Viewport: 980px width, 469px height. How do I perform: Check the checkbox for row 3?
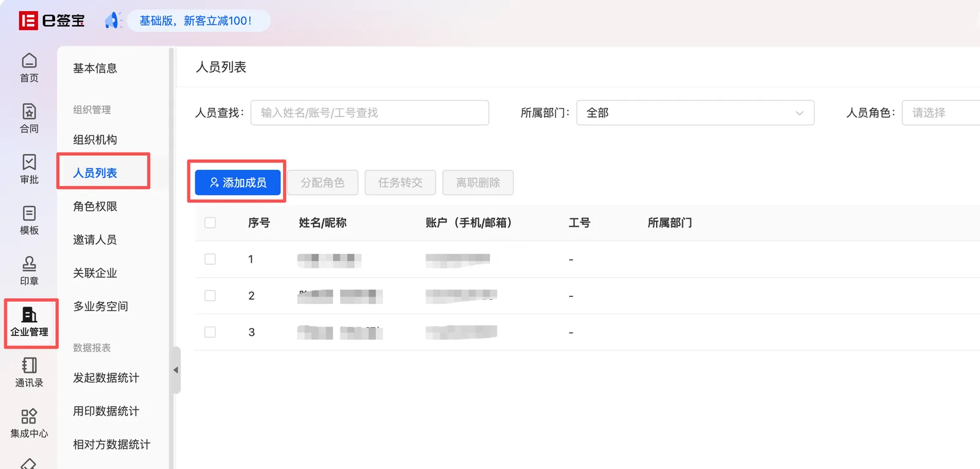click(210, 332)
